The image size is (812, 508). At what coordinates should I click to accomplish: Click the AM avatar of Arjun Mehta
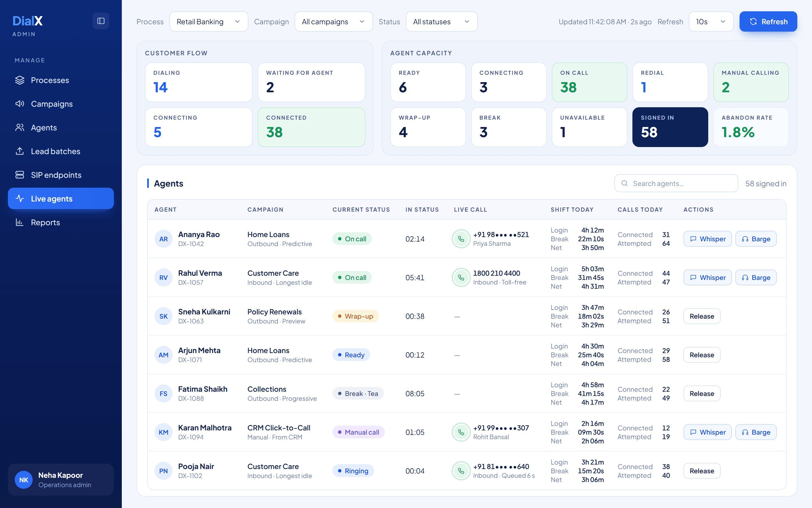point(164,355)
